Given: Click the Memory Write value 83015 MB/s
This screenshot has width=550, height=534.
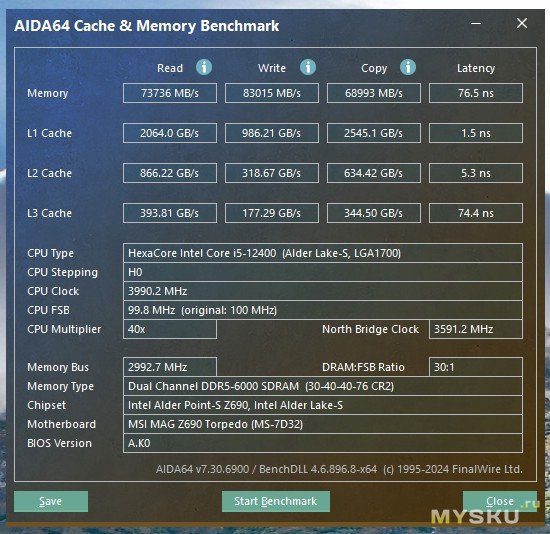Looking at the screenshot, I should click(x=272, y=93).
